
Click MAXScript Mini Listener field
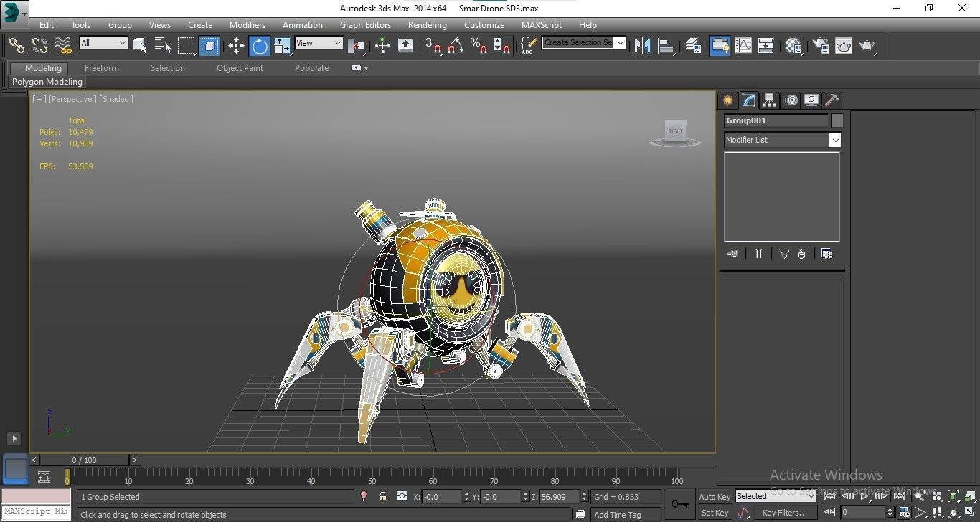35,512
